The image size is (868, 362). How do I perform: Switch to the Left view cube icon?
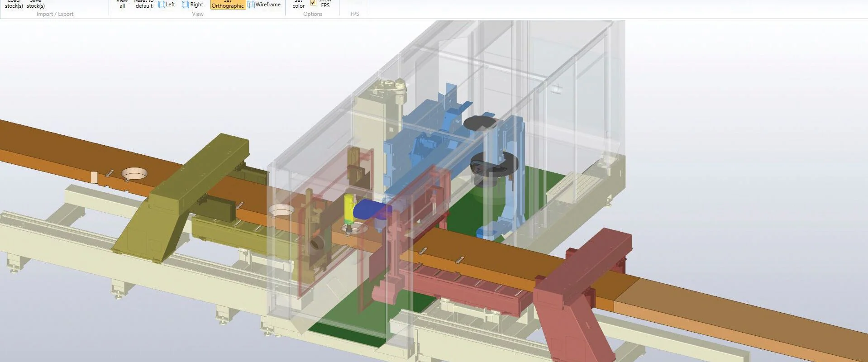162,5
